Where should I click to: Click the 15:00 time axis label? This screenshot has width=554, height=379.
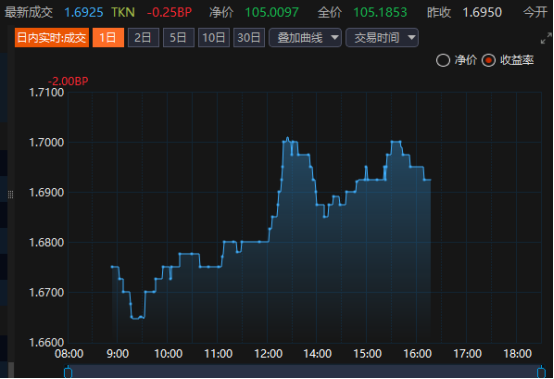367,354
